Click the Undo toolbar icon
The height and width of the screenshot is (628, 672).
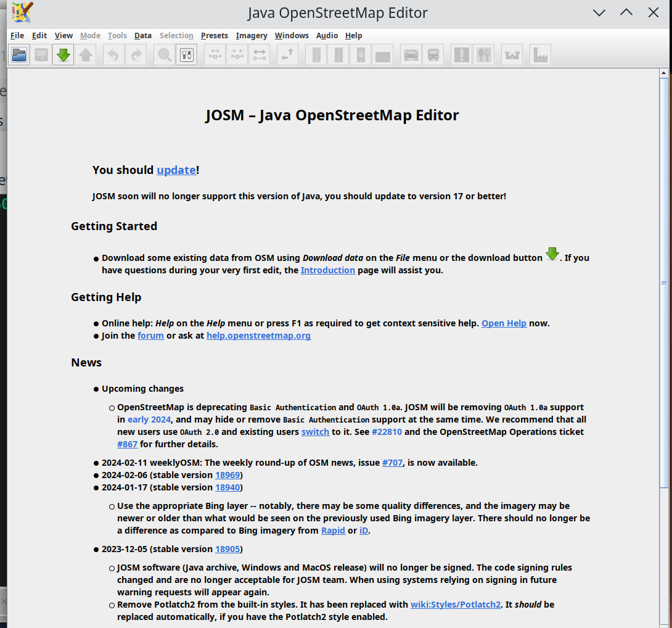(x=113, y=55)
